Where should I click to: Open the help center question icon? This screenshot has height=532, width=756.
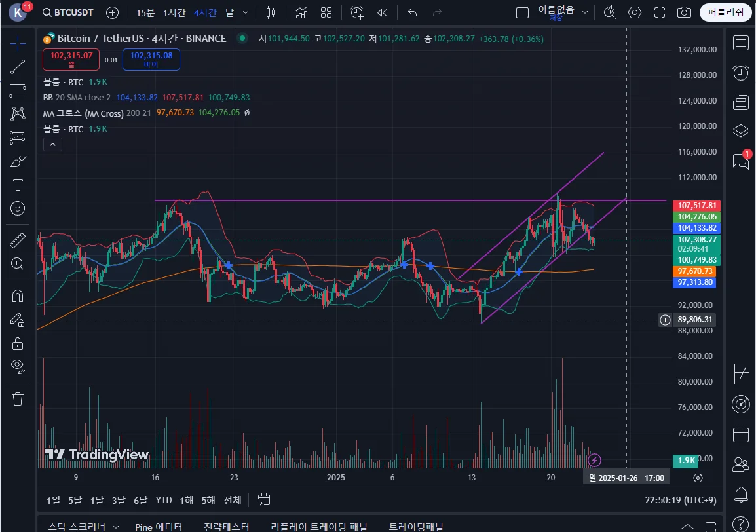coord(740,523)
